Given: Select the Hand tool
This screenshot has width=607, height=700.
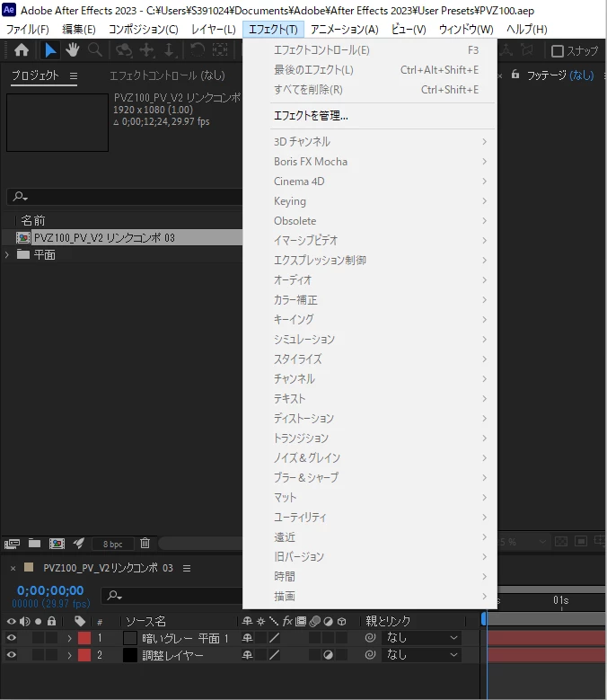Looking at the screenshot, I should 73,50.
